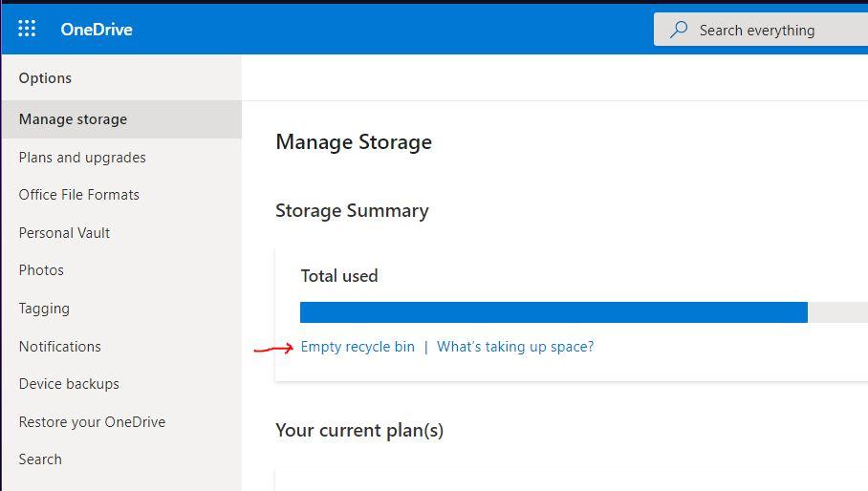The height and width of the screenshot is (491, 868).
Task: Click the Empty recycle bin link
Action: click(358, 347)
